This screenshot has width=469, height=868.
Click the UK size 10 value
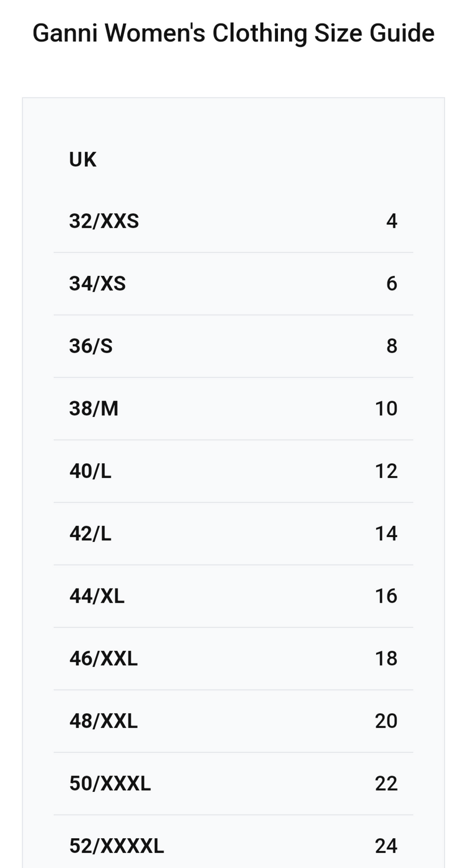[x=386, y=409]
